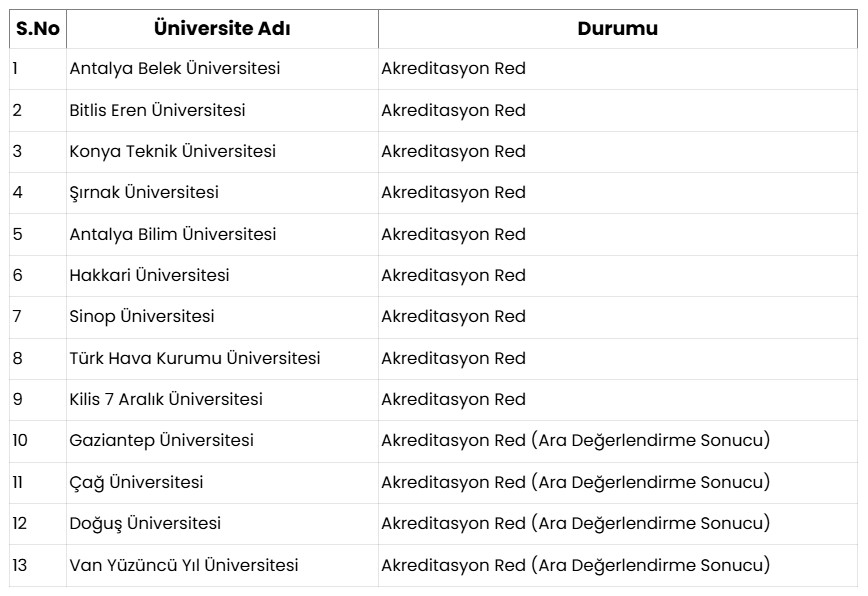Select Antalya Belek Üniversitesi cell

pos(174,69)
